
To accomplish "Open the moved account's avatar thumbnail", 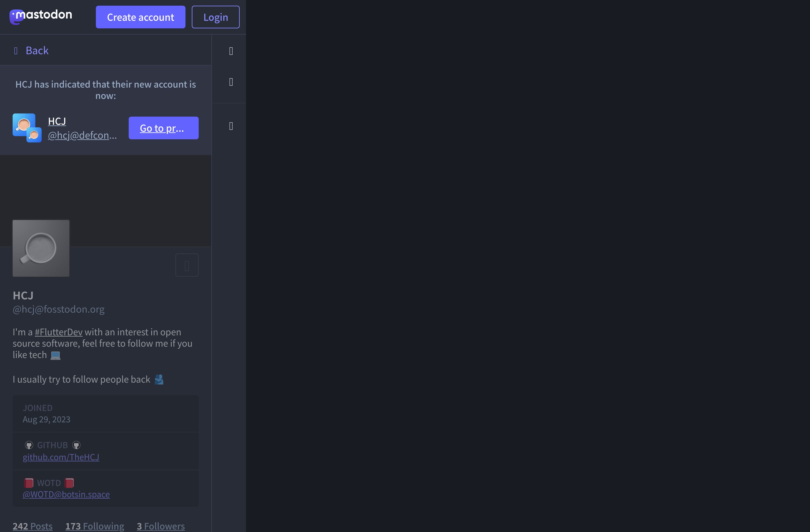I will tap(27, 128).
